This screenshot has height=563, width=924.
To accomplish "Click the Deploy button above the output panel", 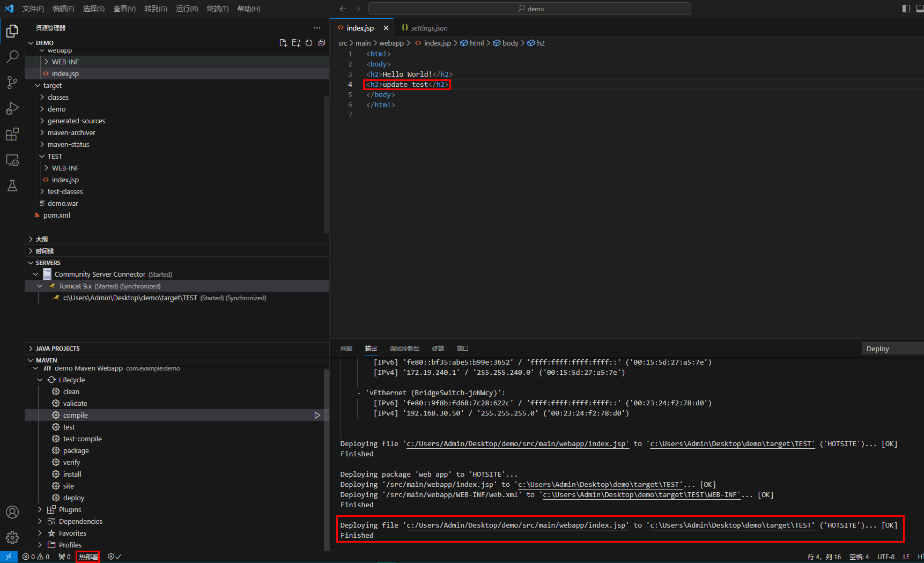I will coord(878,348).
